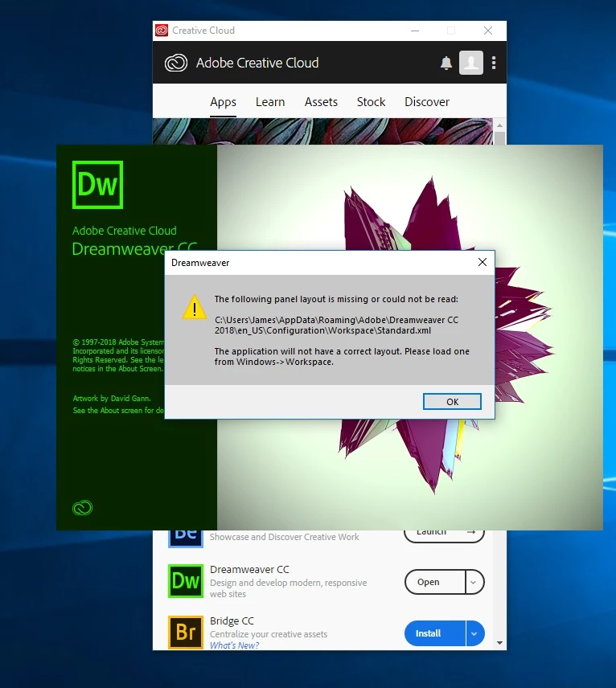Switch to the Apps tab
This screenshot has height=688, width=616.
point(223,102)
